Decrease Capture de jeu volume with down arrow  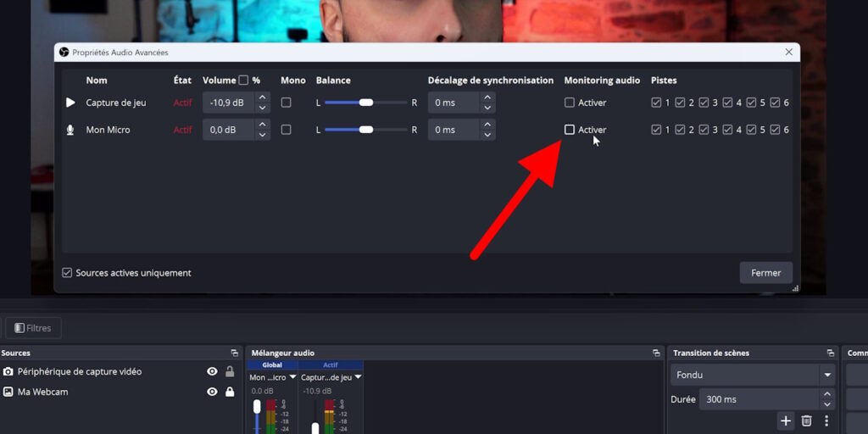pyautogui.click(x=263, y=108)
